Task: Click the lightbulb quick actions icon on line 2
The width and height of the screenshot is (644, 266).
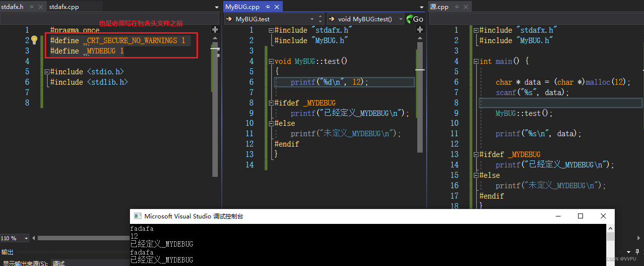Action: tap(34, 40)
